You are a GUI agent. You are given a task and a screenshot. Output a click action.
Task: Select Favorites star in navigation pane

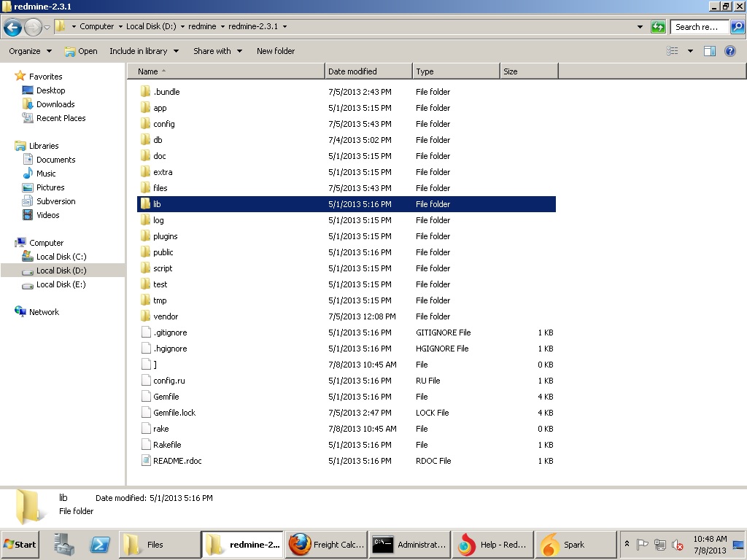pyautogui.click(x=20, y=76)
